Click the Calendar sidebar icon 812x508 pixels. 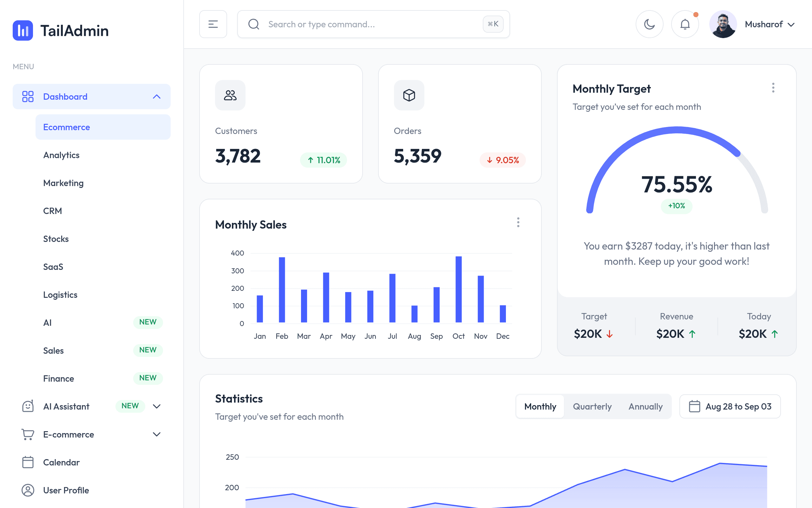point(28,462)
